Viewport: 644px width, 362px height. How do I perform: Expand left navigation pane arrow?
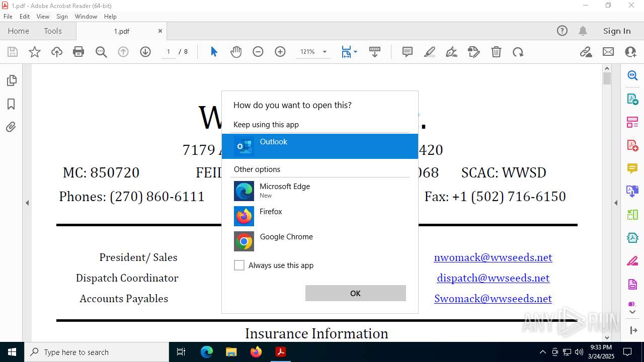click(27, 203)
